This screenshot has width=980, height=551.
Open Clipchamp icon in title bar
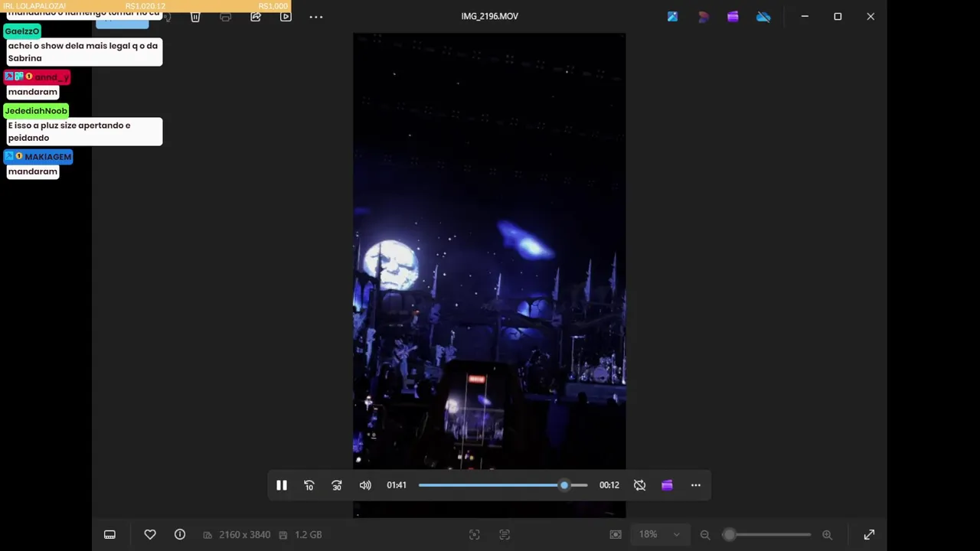(x=733, y=16)
